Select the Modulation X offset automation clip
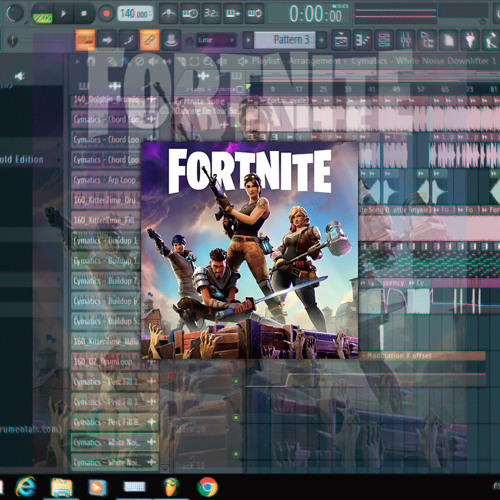Viewport: 500px width, 500px height. point(422,356)
